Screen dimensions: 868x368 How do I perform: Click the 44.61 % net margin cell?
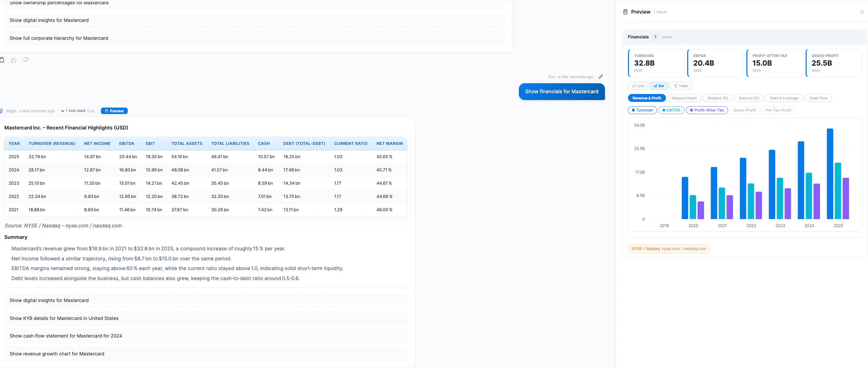[384, 183]
